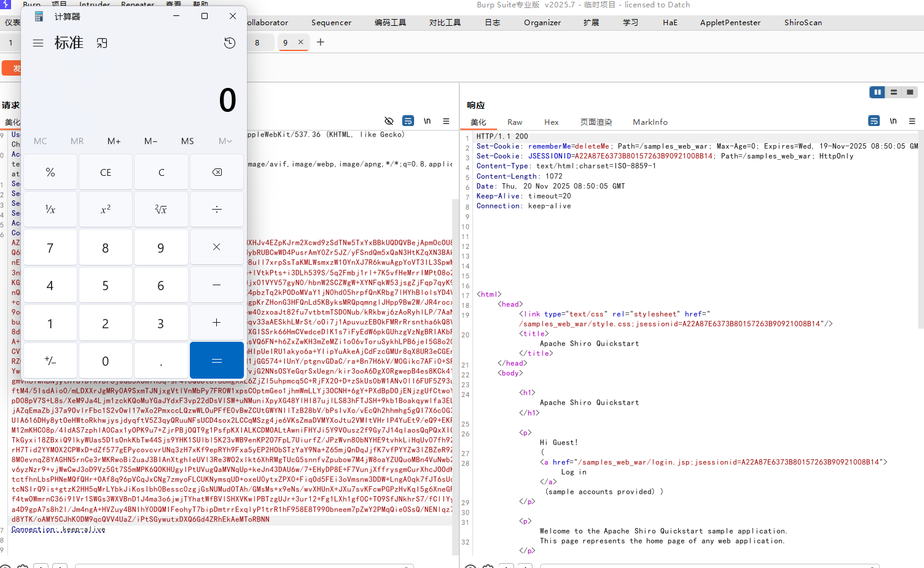The height and width of the screenshot is (568, 924).
Task: Click the x squared key in Calculator
Action: [106, 210]
